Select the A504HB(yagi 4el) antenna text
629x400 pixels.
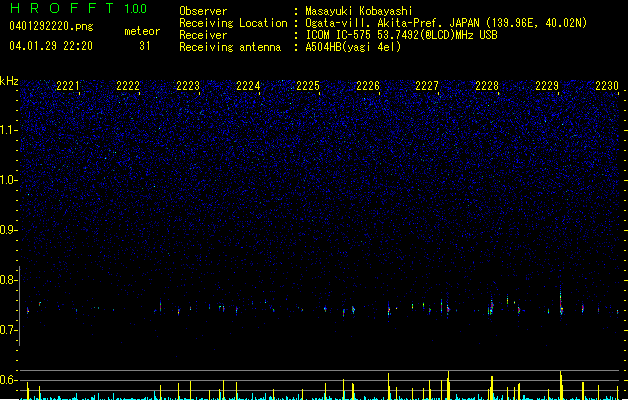pyautogui.click(x=353, y=47)
